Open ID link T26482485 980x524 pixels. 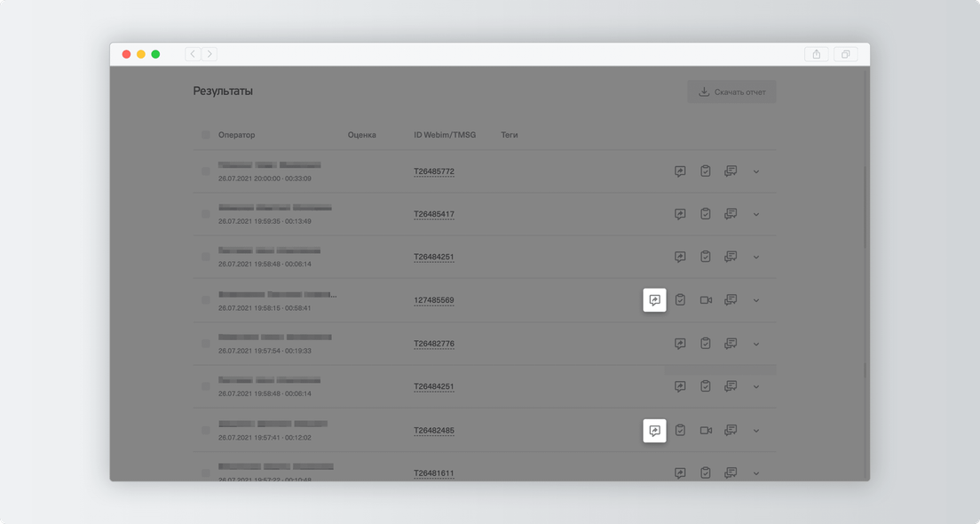tap(434, 430)
